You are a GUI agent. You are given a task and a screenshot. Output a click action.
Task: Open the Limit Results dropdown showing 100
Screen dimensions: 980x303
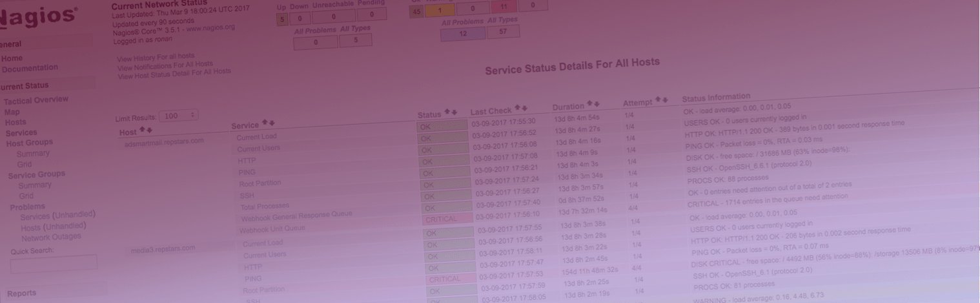tap(179, 115)
